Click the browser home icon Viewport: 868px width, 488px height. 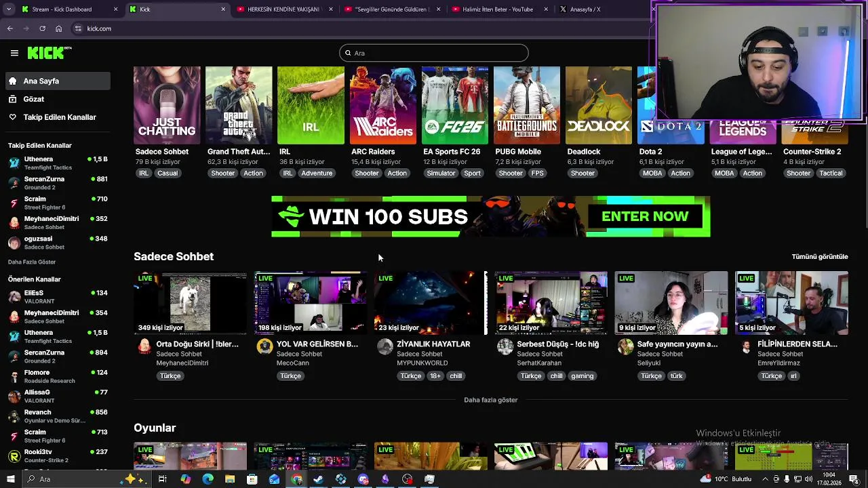[x=58, y=28]
